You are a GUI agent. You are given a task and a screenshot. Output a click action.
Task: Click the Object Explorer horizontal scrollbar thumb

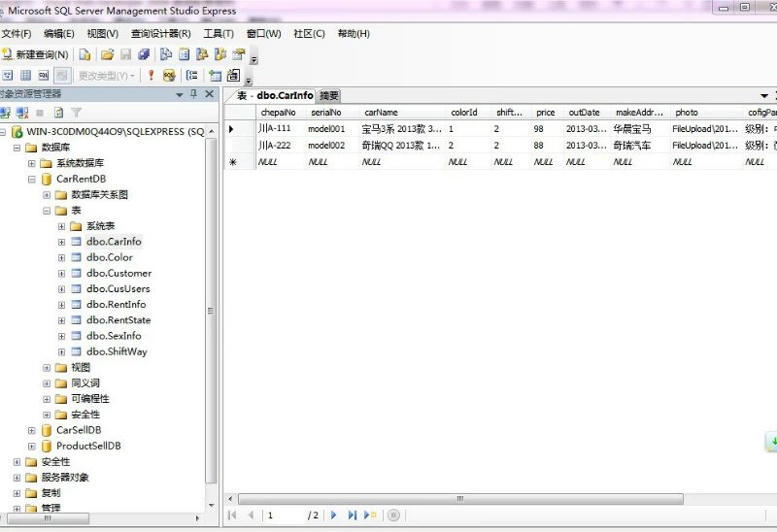point(48,518)
